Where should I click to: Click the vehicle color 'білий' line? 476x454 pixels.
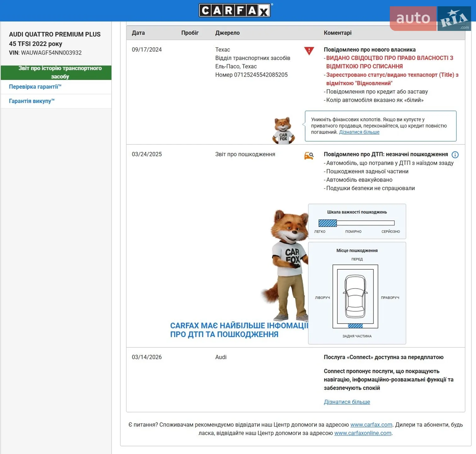(x=375, y=100)
